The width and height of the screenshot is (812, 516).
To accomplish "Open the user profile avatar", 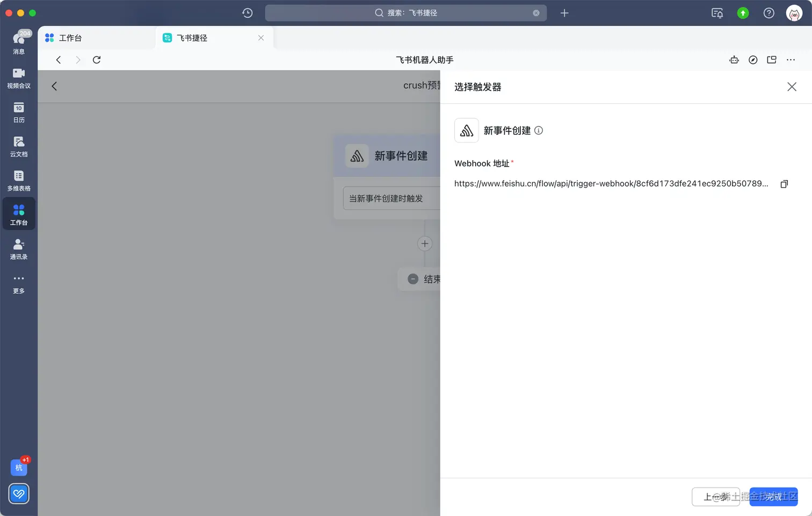I will coord(794,13).
